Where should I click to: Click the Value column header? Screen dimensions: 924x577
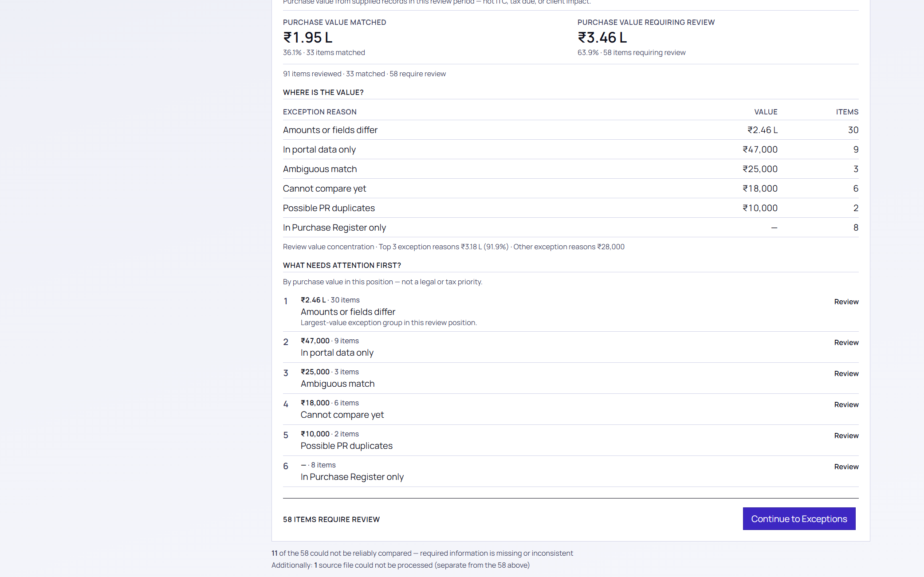(766, 112)
